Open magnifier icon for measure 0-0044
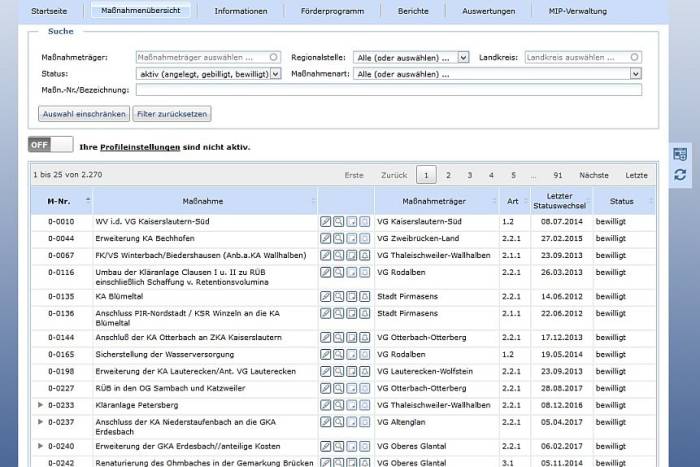This screenshot has height=467, width=700. click(338, 238)
